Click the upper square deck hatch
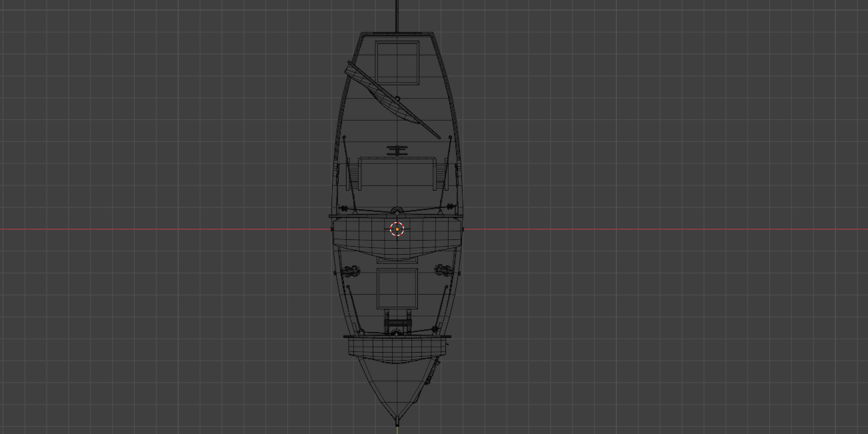Image resolution: width=868 pixels, height=434 pixels. [397, 62]
